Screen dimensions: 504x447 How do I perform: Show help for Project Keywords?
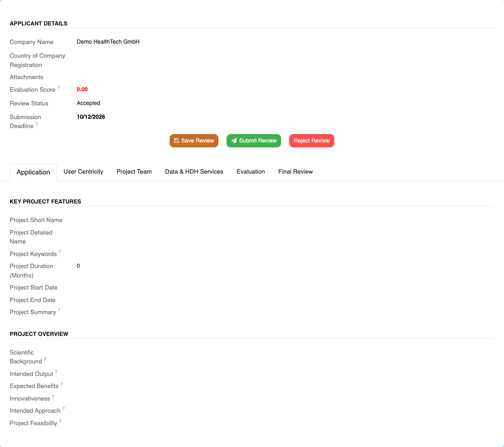(60, 252)
